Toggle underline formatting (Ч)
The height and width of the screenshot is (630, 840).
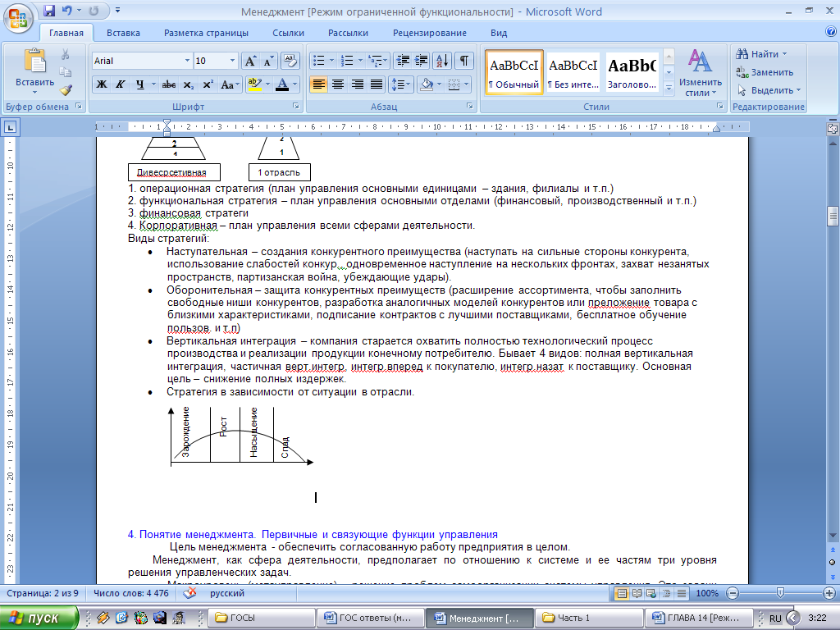(139, 84)
